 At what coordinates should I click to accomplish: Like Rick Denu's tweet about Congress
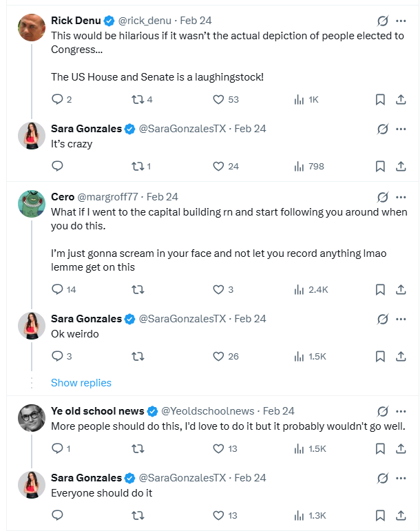click(x=219, y=100)
